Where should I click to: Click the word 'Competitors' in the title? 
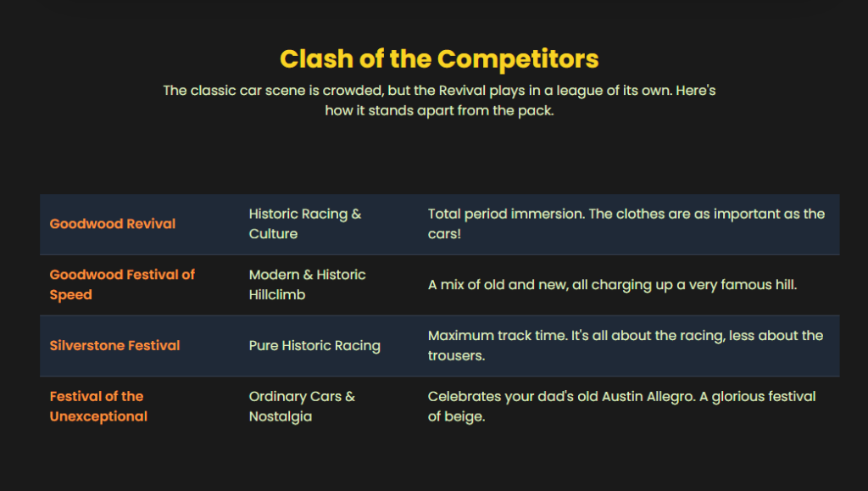coord(518,59)
